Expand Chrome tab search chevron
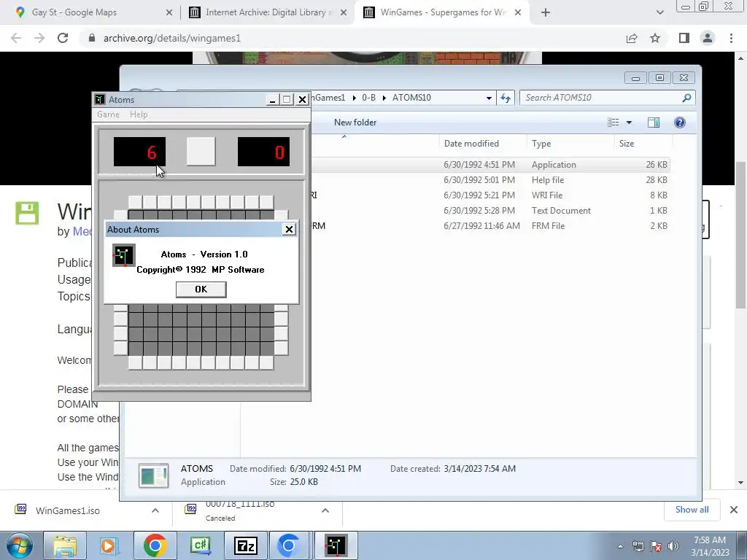The width and height of the screenshot is (747, 560). (659, 12)
